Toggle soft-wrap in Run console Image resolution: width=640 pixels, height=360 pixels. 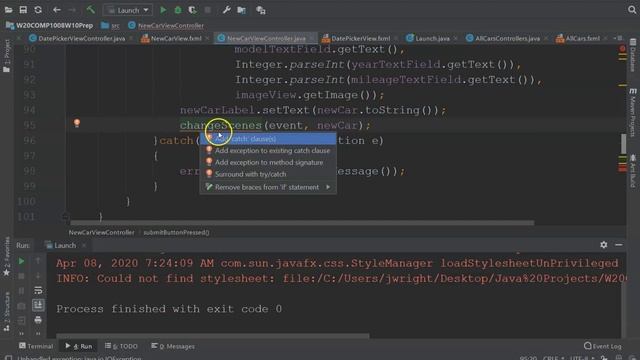(38, 290)
